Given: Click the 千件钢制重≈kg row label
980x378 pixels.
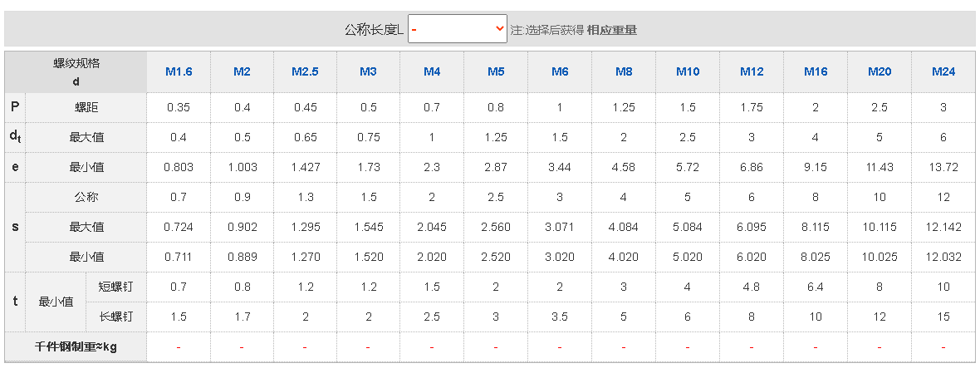Looking at the screenshot, I should (x=76, y=347).
